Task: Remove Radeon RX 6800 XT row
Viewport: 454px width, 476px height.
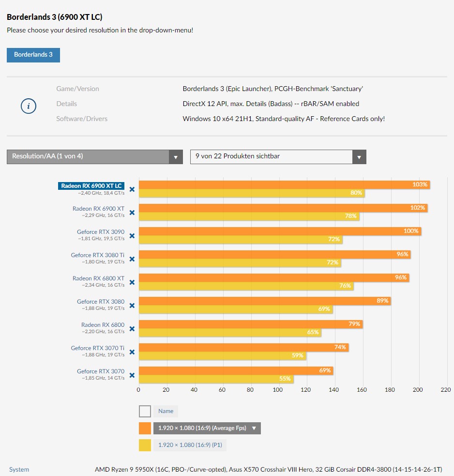Action: (x=132, y=282)
